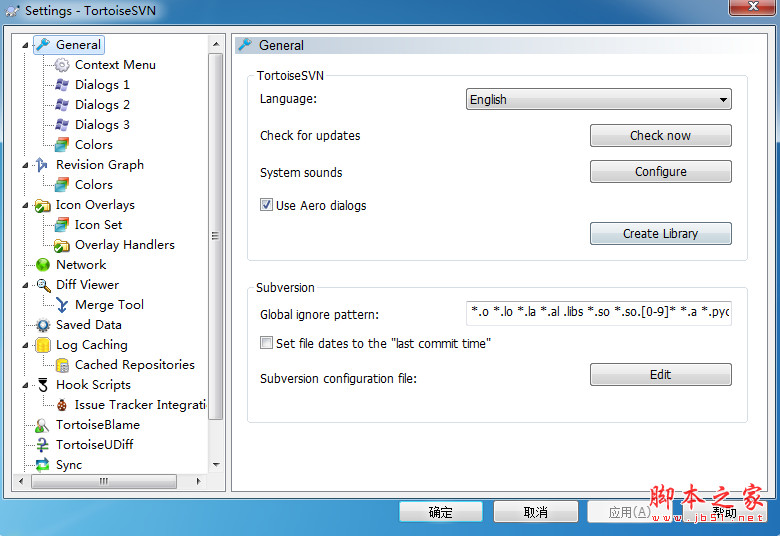Open Dialogs 1 settings page

102,85
